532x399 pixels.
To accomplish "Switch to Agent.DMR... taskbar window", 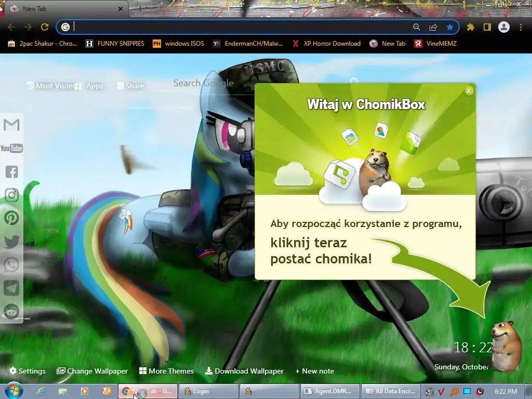I will pos(330,391).
